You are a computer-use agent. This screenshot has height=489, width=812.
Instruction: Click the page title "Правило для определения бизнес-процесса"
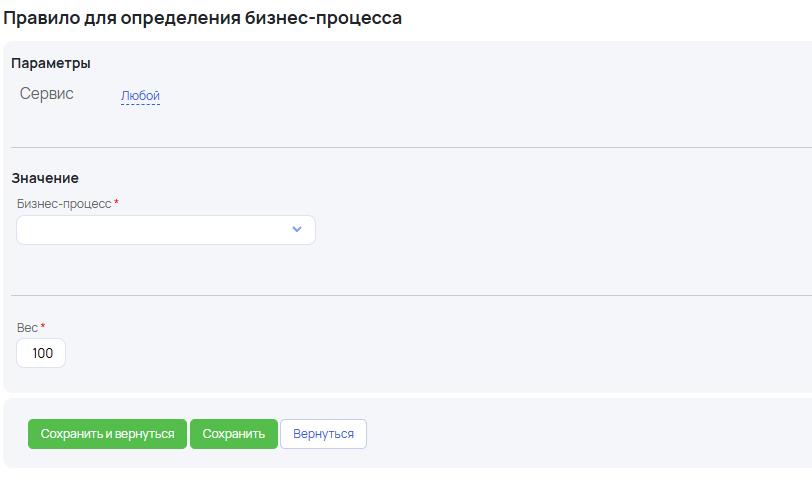pyautogui.click(x=201, y=18)
